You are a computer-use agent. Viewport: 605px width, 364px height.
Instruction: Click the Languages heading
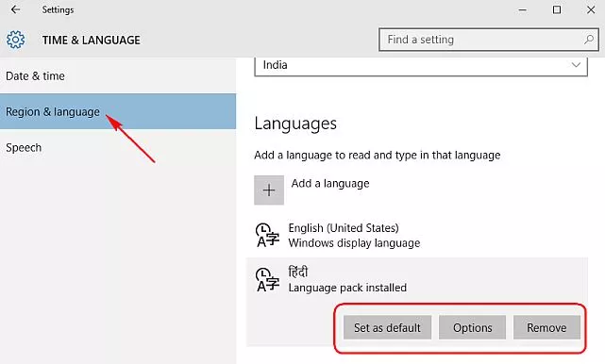[x=295, y=124]
